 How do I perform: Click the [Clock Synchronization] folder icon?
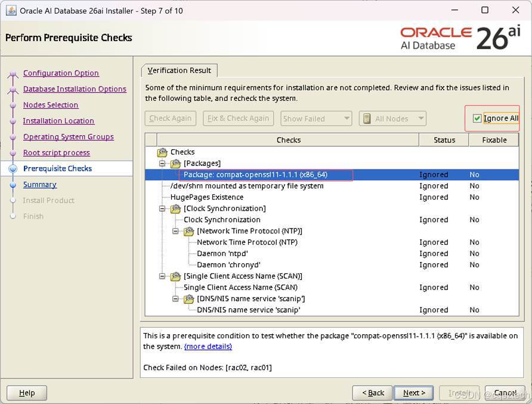point(175,209)
